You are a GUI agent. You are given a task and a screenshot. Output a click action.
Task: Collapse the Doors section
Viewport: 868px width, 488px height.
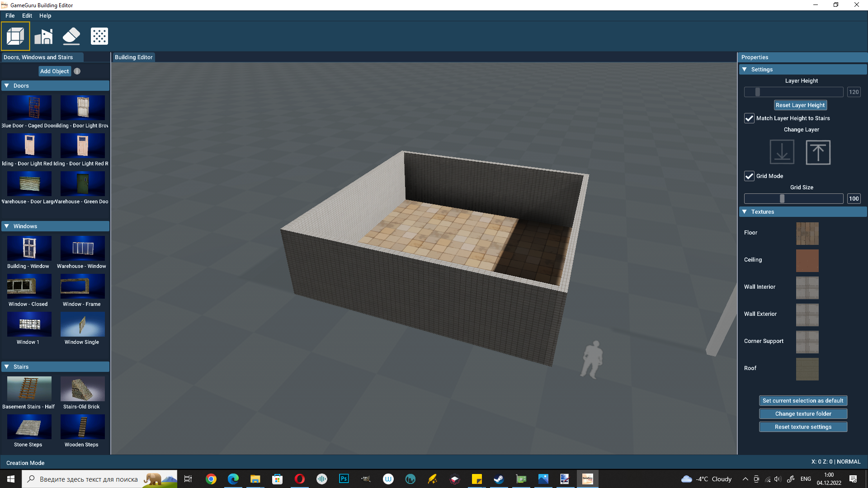(7, 85)
